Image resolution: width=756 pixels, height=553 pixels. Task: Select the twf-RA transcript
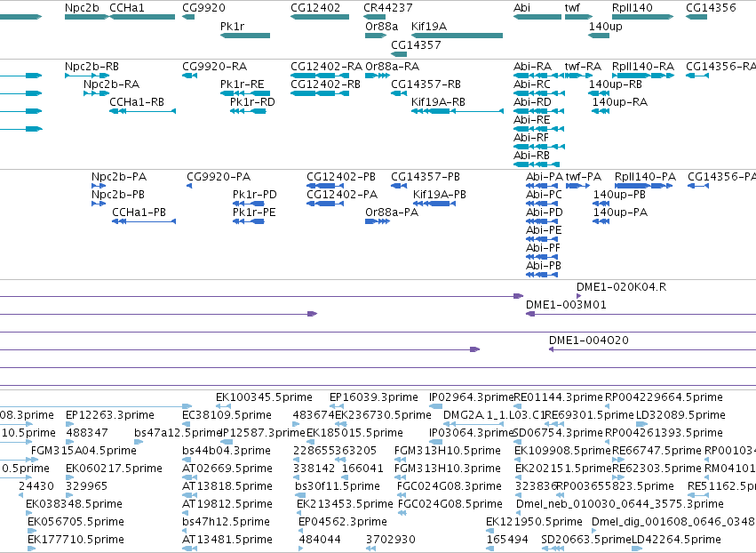(x=578, y=76)
